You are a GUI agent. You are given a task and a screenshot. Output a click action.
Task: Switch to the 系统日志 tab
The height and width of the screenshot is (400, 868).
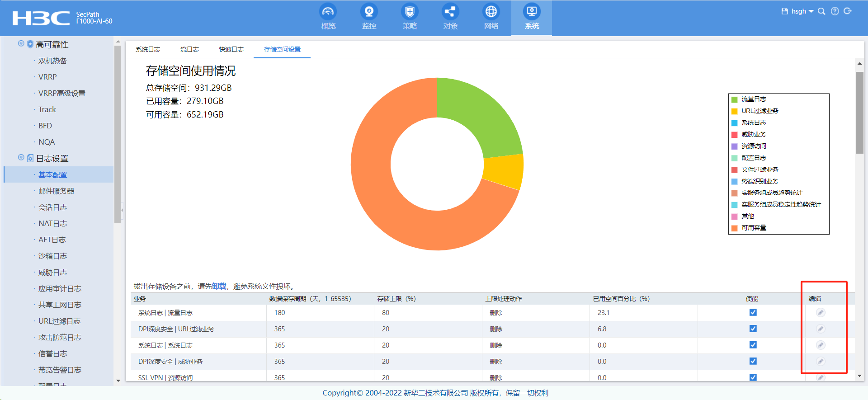click(x=148, y=49)
